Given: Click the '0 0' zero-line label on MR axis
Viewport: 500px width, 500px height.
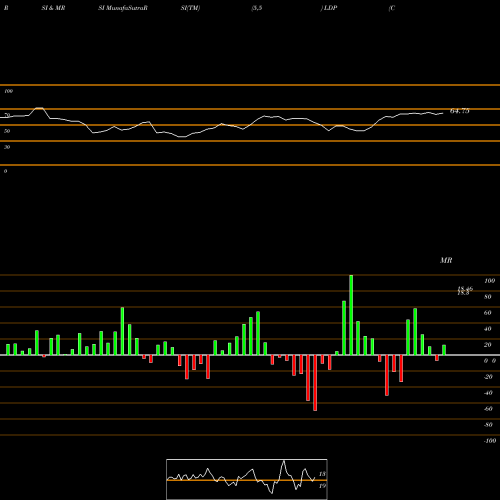Looking at the screenshot, I should click(490, 361).
